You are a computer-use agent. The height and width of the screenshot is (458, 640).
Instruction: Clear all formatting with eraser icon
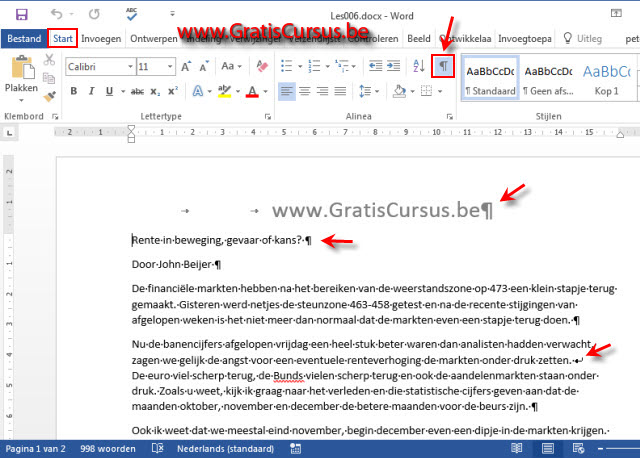[262, 66]
